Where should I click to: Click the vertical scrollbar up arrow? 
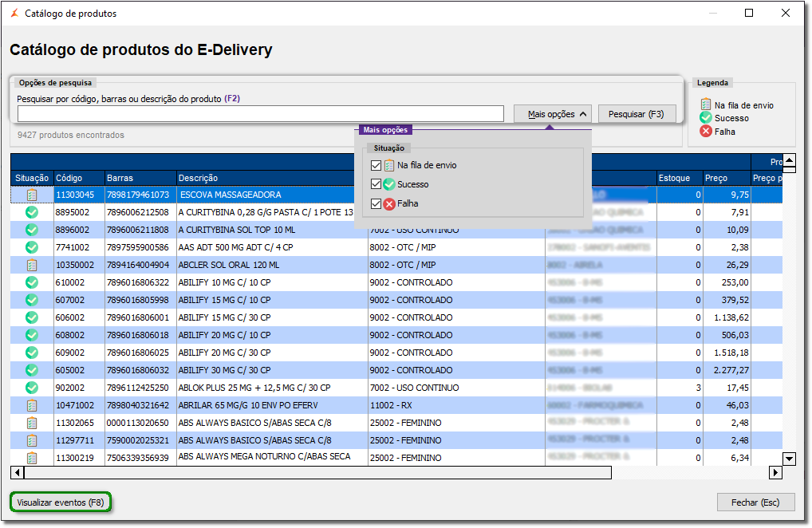point(789,160)
